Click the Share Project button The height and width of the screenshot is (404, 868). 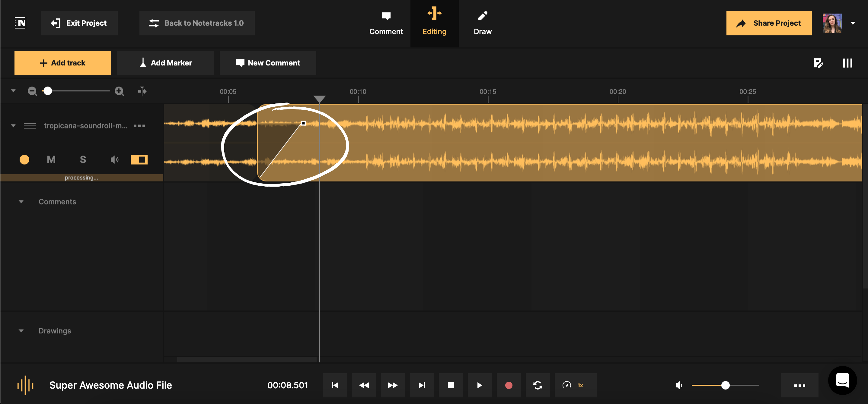769,23
